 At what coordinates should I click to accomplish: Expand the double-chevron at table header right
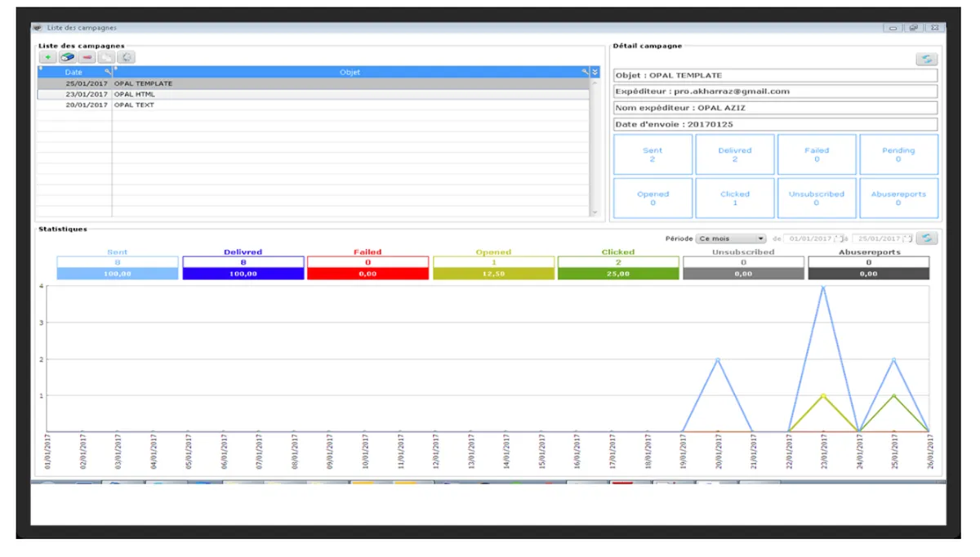[x=595, y=73]
